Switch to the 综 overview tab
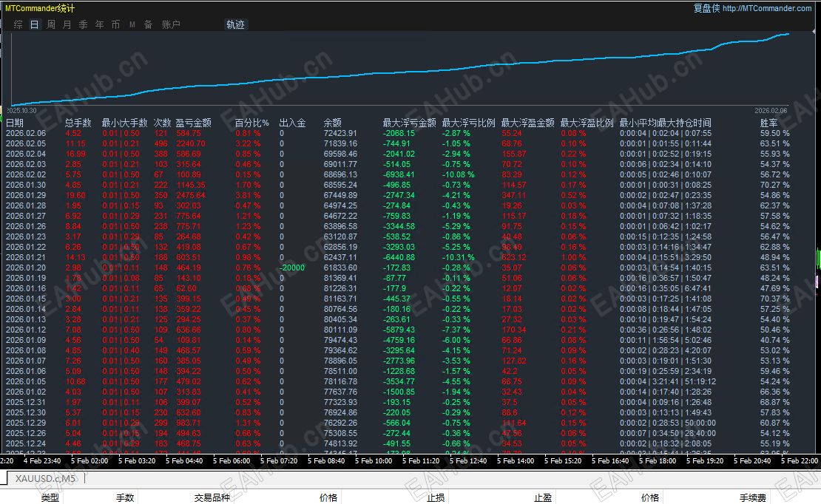821x504 pixels. 18,24
